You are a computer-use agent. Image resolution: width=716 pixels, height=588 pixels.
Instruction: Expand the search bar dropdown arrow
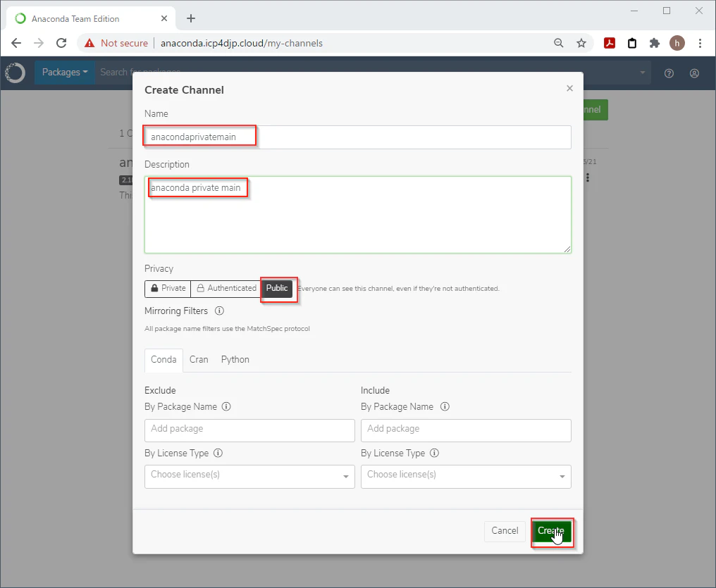tap(643, 72)
